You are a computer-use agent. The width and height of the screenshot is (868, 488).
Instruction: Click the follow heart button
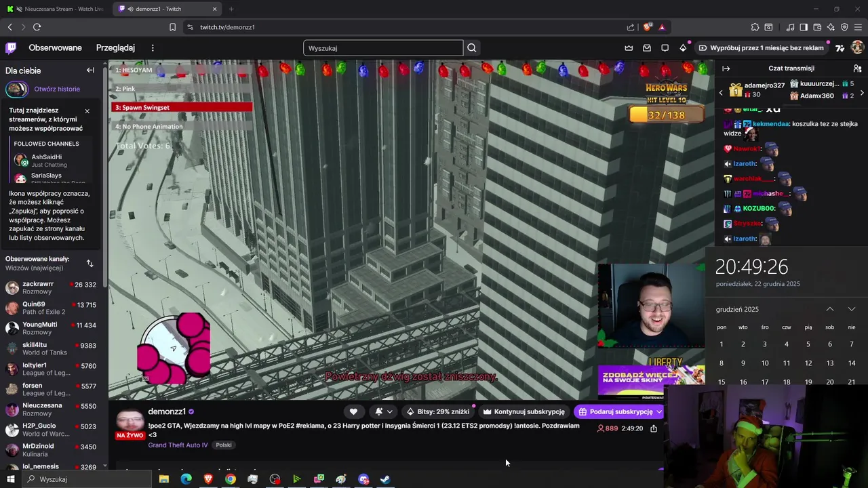click(x=353, y=411)
